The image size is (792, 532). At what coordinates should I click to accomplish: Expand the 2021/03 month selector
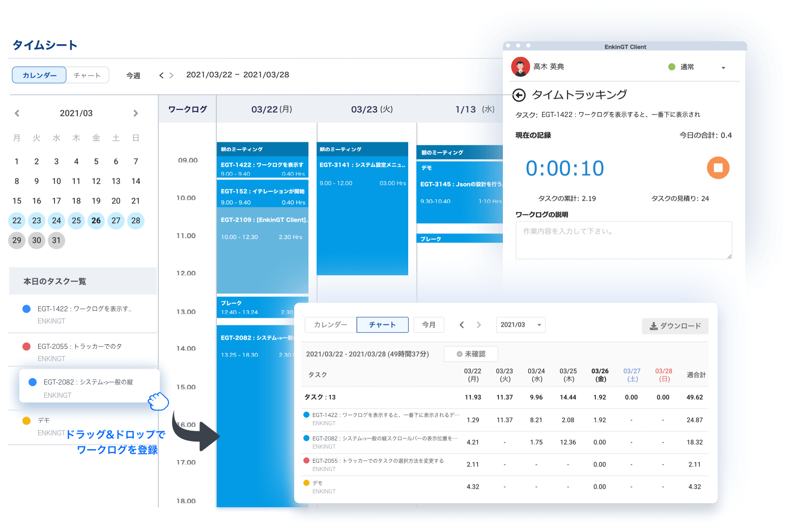click(x=520, y=325)
